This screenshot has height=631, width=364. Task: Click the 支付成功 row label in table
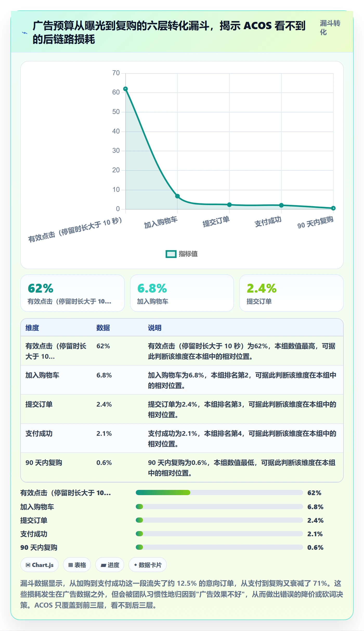point(39,433)
